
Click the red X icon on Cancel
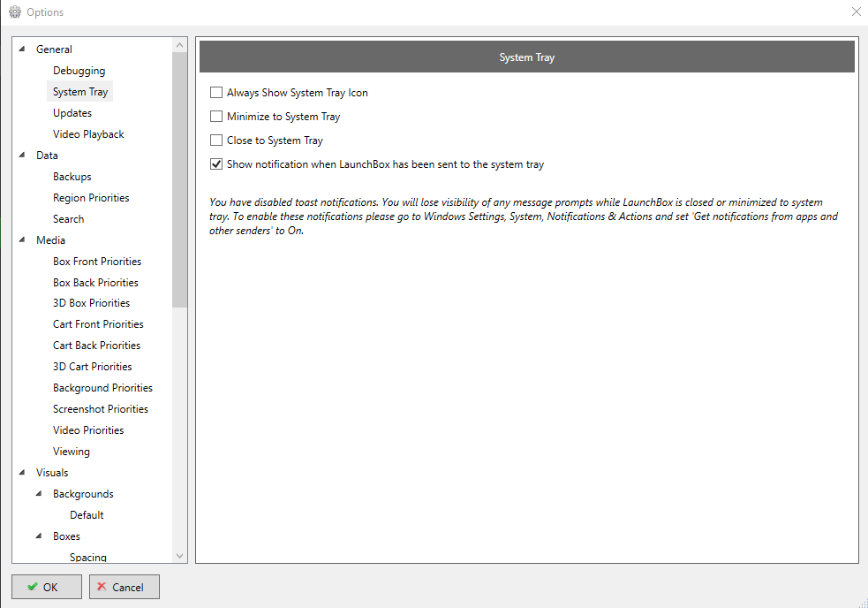tap(102, 587)
